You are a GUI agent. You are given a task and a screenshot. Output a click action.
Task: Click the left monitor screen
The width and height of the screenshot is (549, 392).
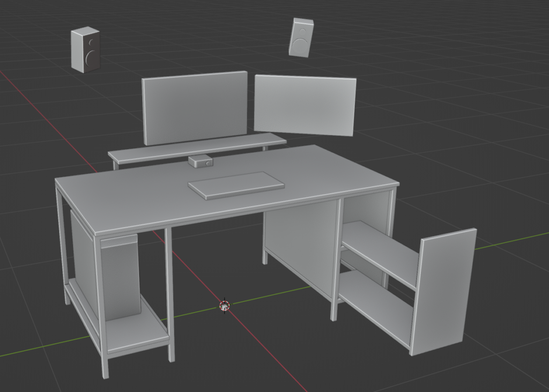(195, 107)
